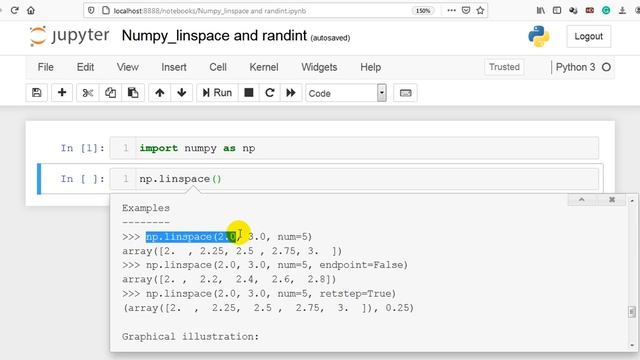Copy selected cells icon
This screenshot has height=360, width=640.
click(110, 93)
